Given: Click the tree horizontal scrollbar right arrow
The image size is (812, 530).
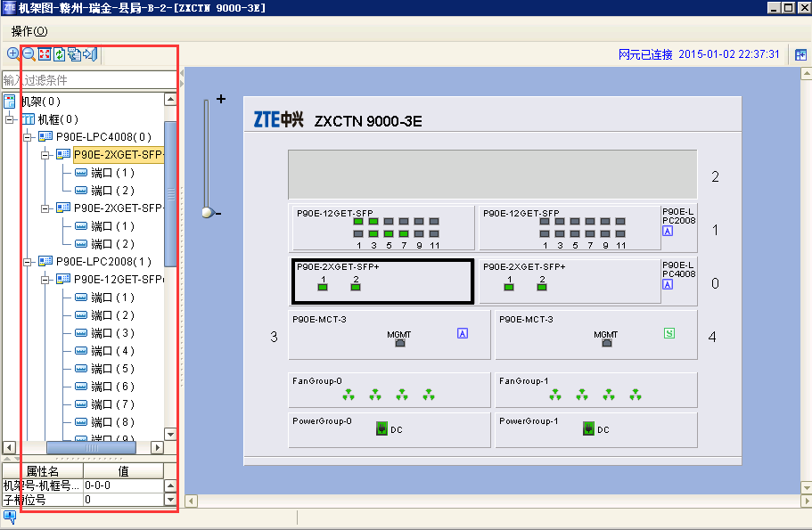Looking at the screenshot, I should pos(158,447).
